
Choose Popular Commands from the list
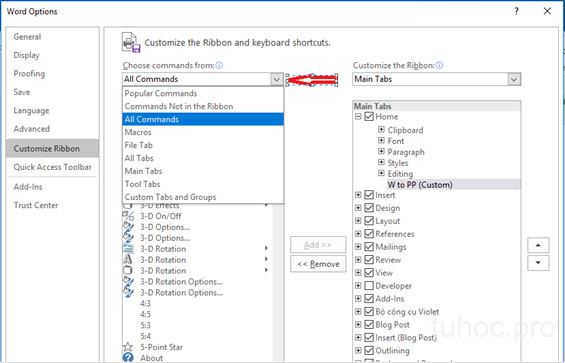click(x=203, y=93)
